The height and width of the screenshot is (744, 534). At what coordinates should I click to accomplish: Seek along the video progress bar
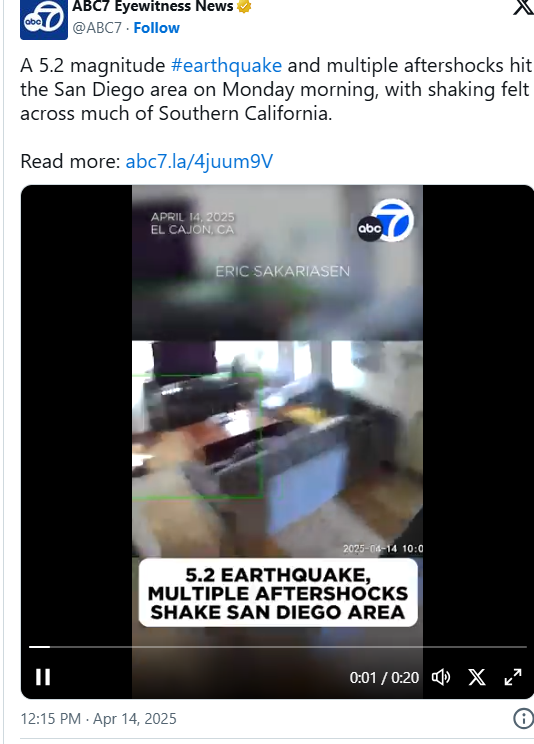click(278, 647)
